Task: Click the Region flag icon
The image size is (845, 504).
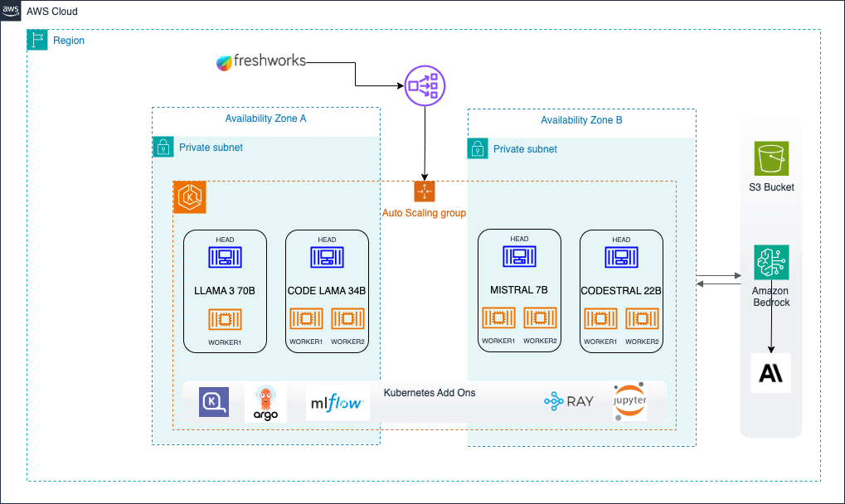Action: point(37,40)
